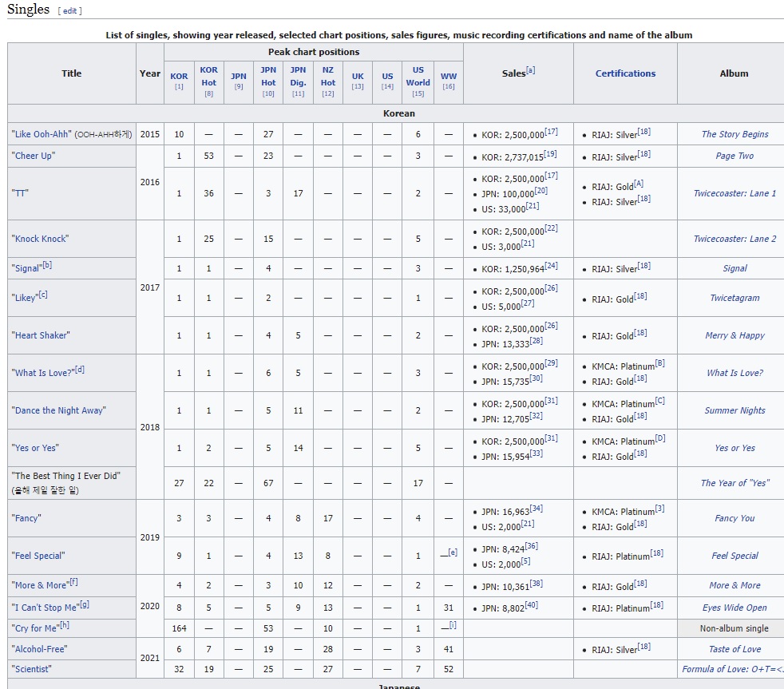Click the "Scientist" song title link
The image size is (784, 689).
coord(31,669)
